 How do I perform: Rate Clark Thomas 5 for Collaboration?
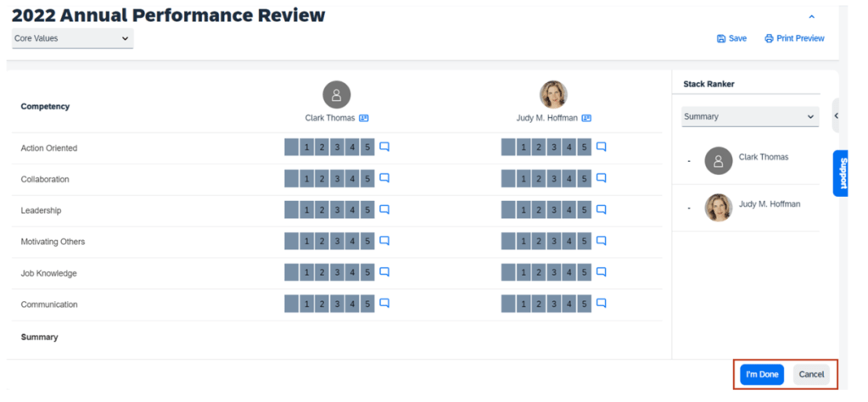(367, 179)
